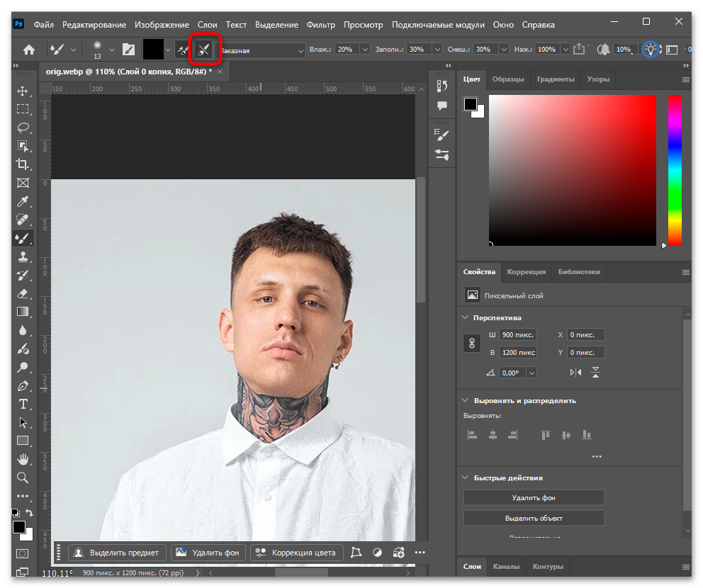This screenshot has height=588, width=703.
Task: Switch to the Каналы tab
Action: (x=506, y=567)
